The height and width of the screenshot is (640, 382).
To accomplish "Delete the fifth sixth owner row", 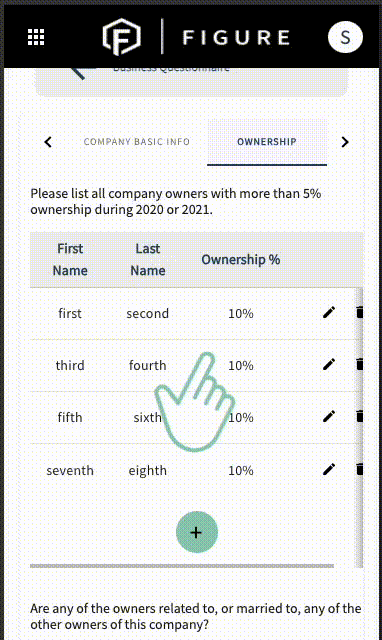I will pyautogui.click(x=360, y=417).
